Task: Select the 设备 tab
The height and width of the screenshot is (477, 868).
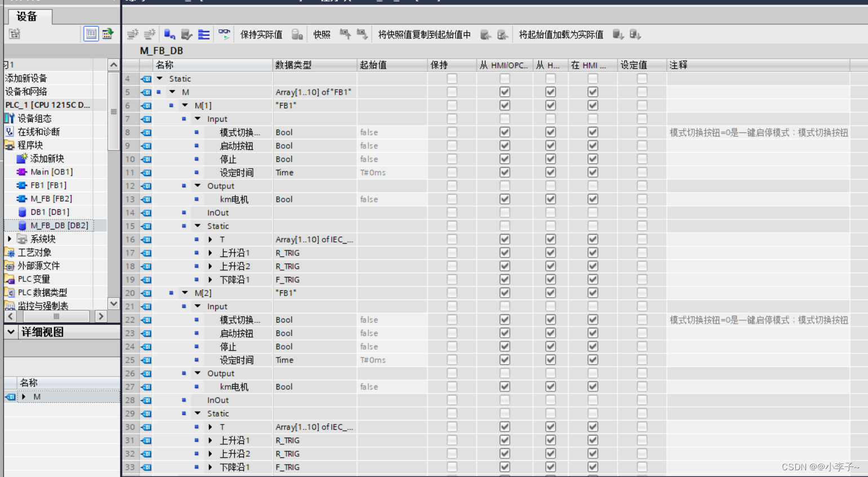Action: click(x=27, y=16)
